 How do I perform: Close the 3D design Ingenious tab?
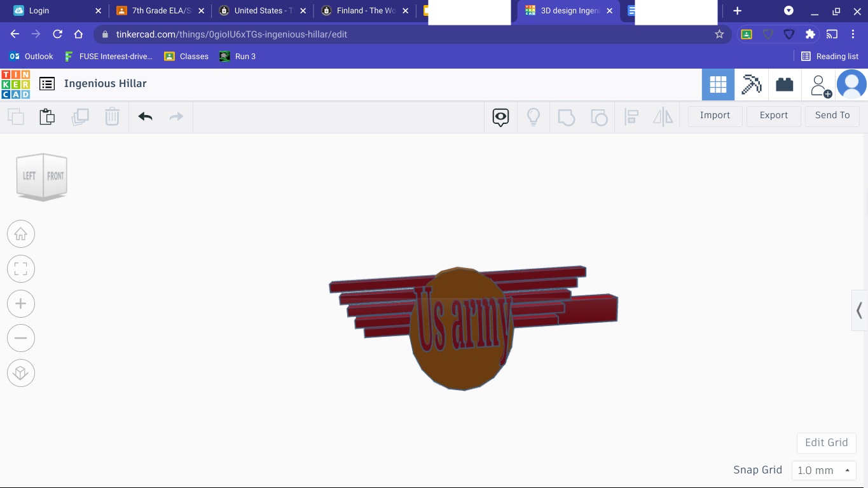tap(610, 11)
